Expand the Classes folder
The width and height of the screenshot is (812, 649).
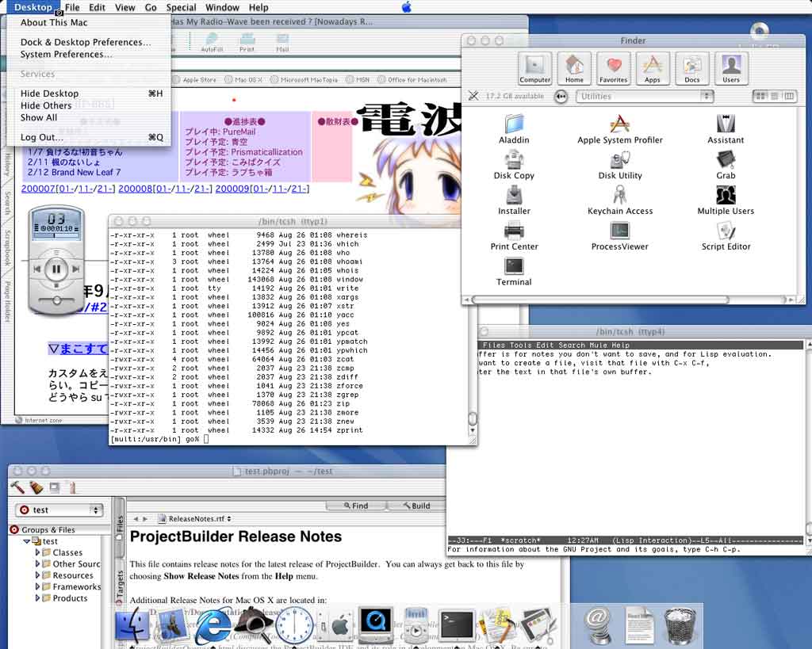(x=37, y=553)
